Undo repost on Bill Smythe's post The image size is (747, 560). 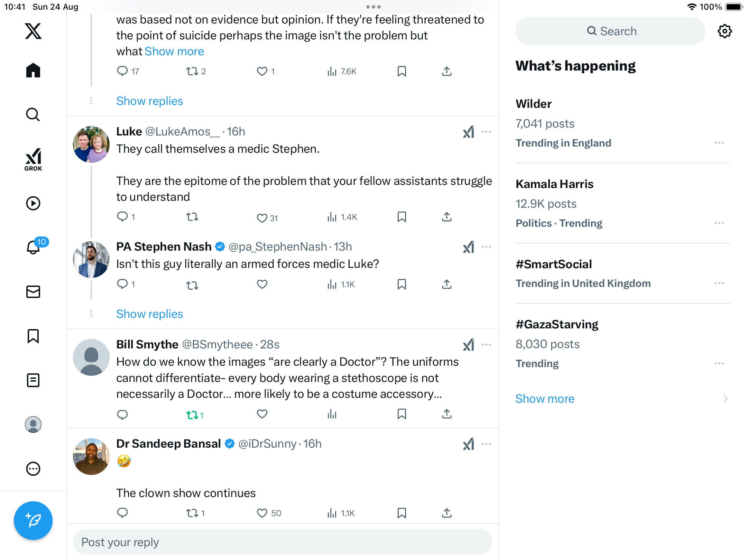192,415
